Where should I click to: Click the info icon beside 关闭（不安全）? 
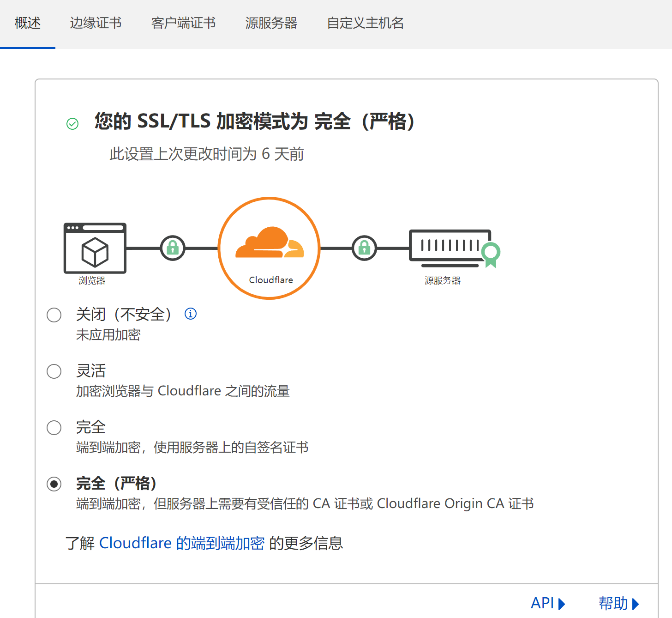[x=191, y=314]
